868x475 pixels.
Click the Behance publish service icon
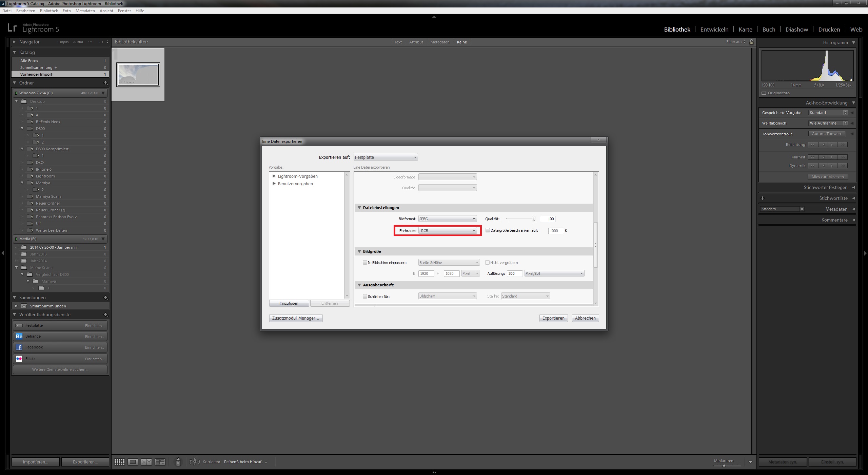tap(19, 336)
